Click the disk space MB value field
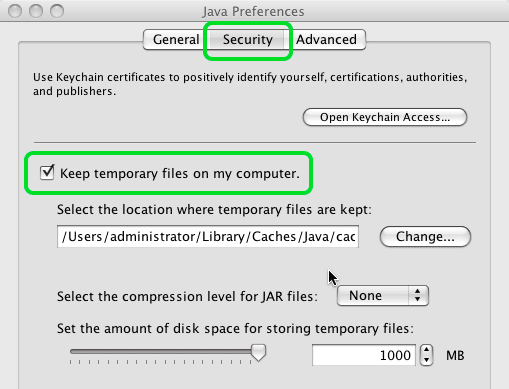This screenshot has height=389, width=509. (364, 355)
